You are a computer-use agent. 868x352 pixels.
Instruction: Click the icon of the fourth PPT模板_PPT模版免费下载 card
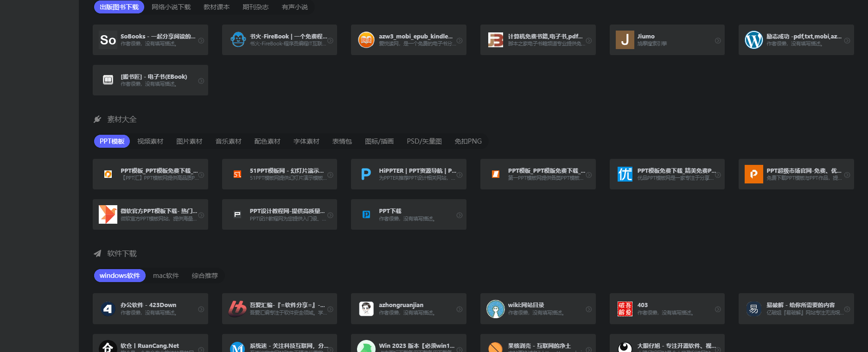[x=496, y=174]
